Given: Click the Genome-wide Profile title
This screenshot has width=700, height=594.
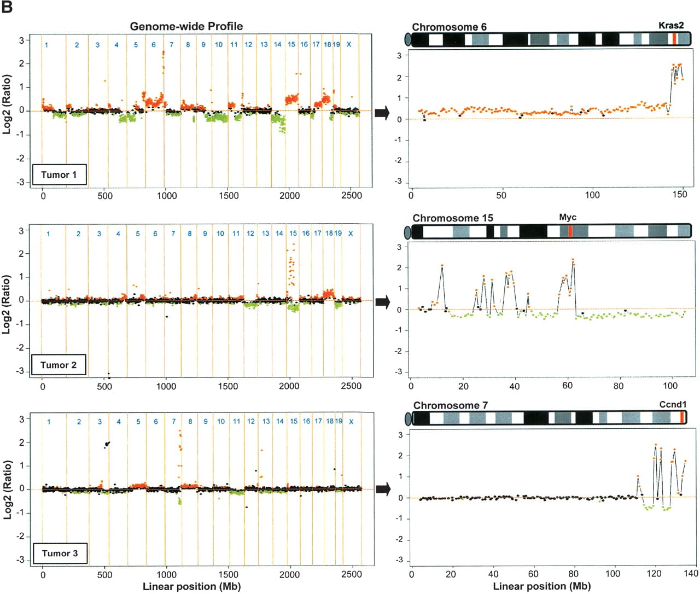Looking at the screenshot, I should click(186, 26).
